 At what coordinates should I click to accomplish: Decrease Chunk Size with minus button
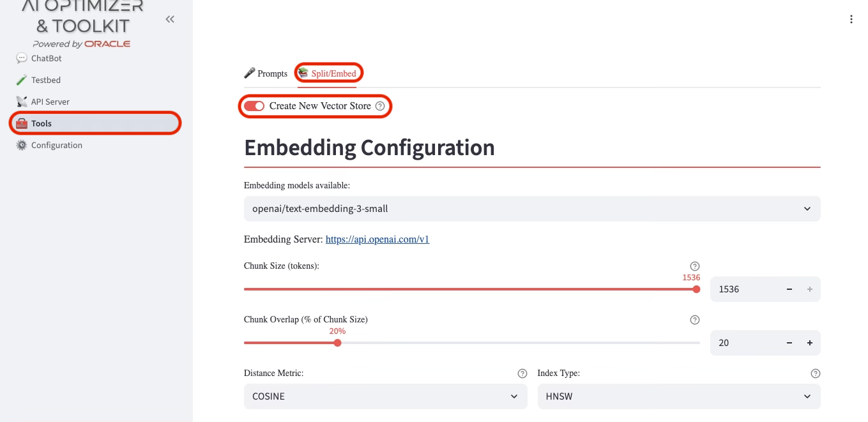pos(789,289)
